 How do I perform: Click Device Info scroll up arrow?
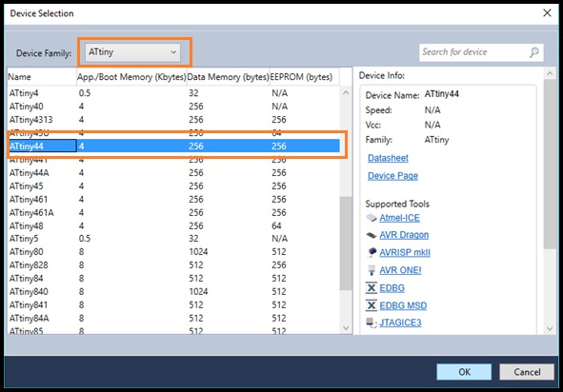[x=550, y=74]
